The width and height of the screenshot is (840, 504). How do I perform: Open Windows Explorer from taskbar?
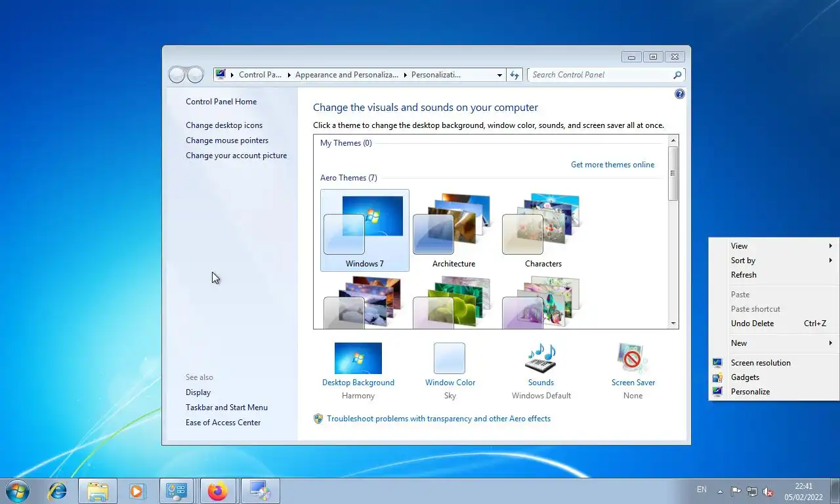pos(98,491)
